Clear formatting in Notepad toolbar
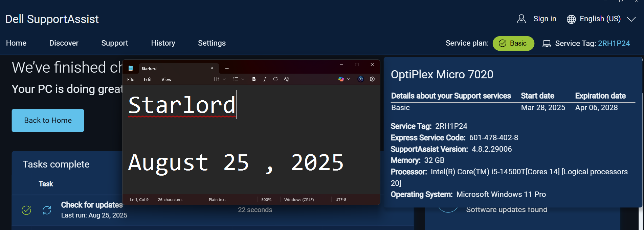644x230 pixels. pyautogui.click(x=287, y=79)
